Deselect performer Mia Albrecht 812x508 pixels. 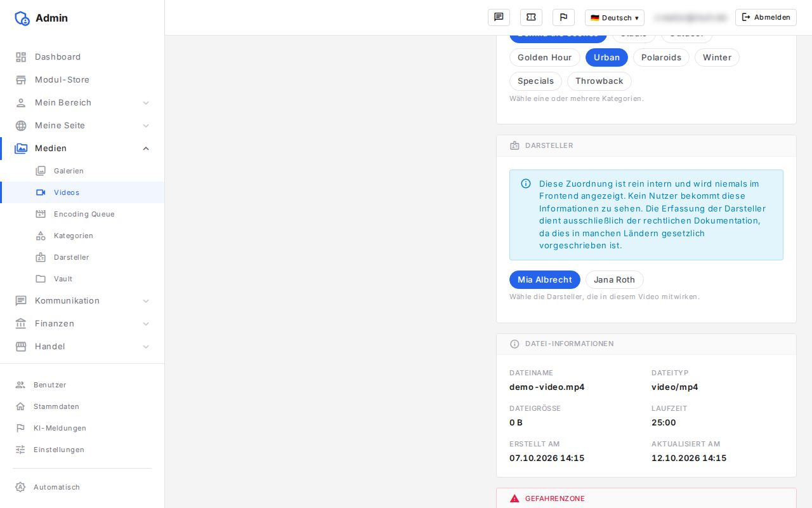click(544, 279)
